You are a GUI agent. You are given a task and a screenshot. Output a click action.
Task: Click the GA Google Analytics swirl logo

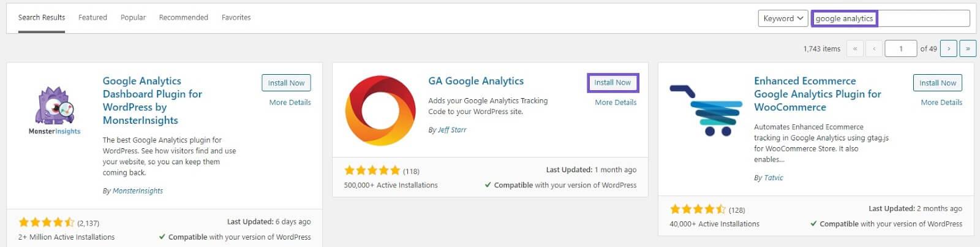(x=380, y=111)
